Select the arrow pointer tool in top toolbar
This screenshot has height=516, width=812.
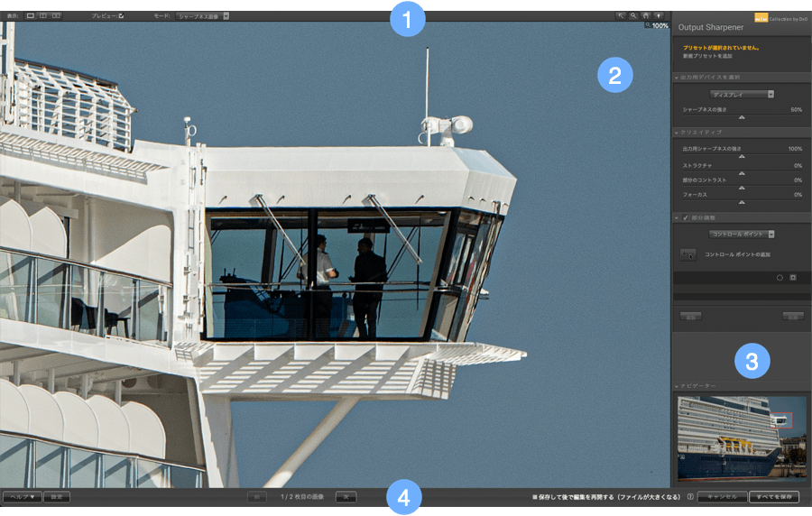620,16
